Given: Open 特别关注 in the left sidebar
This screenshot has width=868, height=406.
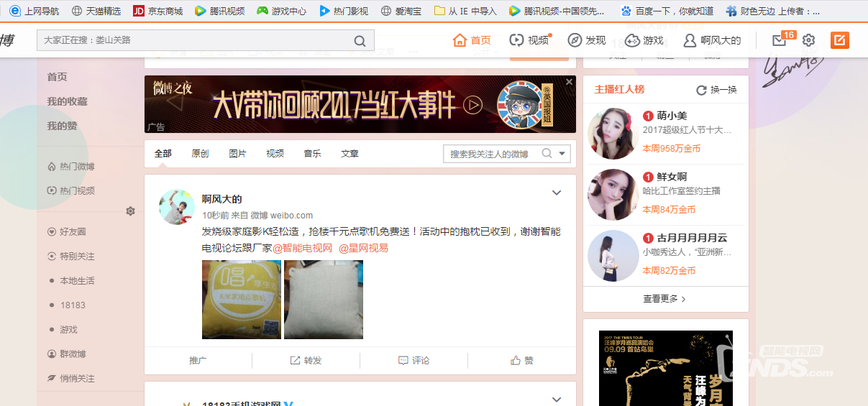Looking at the screenshot, I should [x=70, y=257].
